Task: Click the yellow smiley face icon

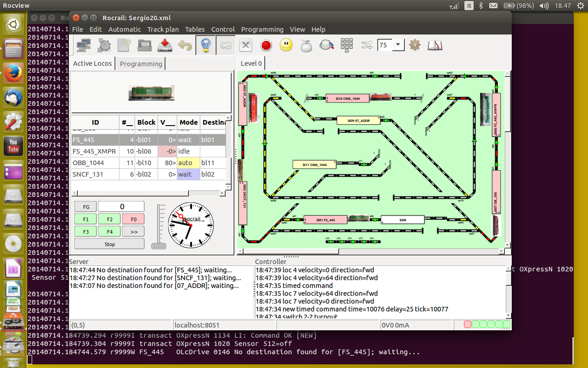Action: (286, 45)
